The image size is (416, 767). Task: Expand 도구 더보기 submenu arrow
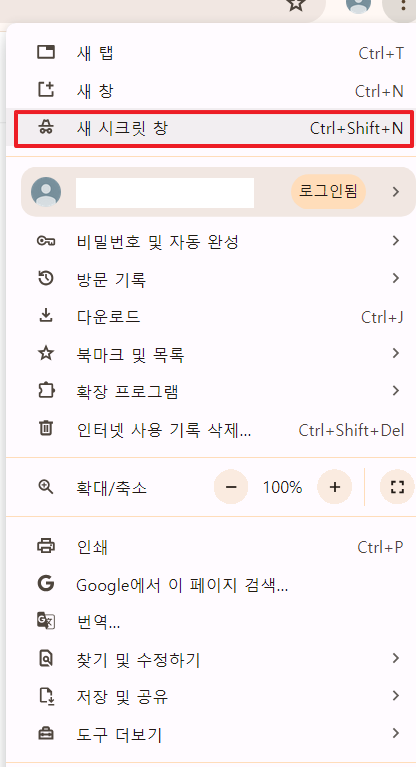point(396,734)
